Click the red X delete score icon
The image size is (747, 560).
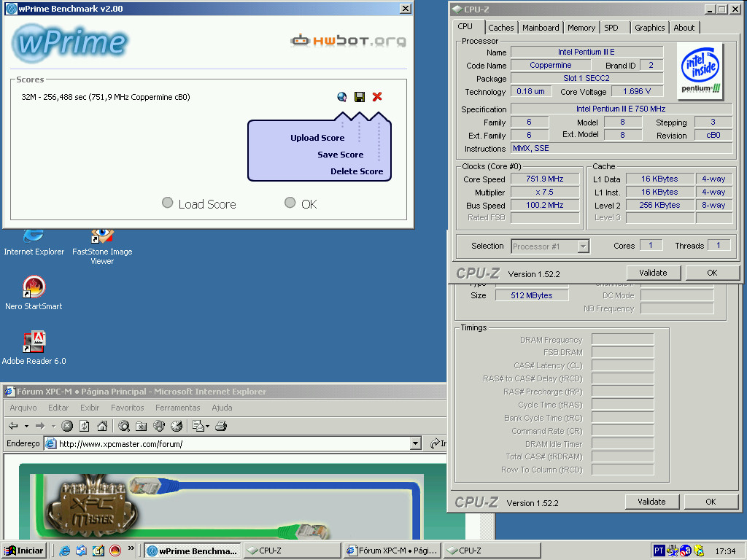click(x=377, y=97)
